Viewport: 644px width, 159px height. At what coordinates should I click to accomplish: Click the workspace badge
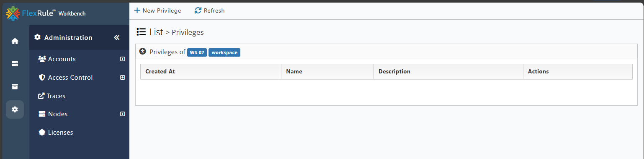(224, 52)
